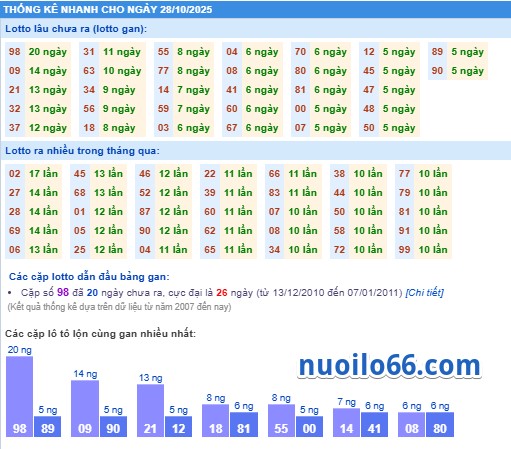Screen dimensions: 511x449
Task: Click the purple "98" in the Cặp số sentence
Action: [63, 292]
